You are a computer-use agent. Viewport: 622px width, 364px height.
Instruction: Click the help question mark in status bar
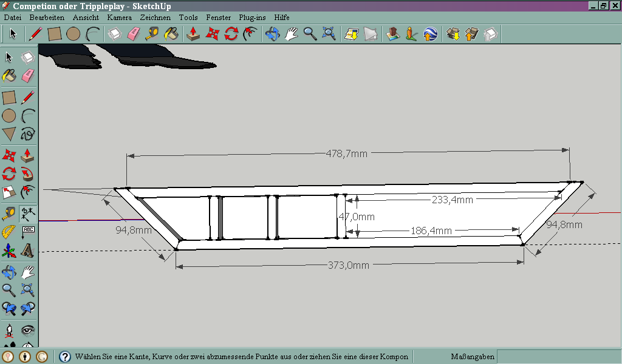pos(65,357)
